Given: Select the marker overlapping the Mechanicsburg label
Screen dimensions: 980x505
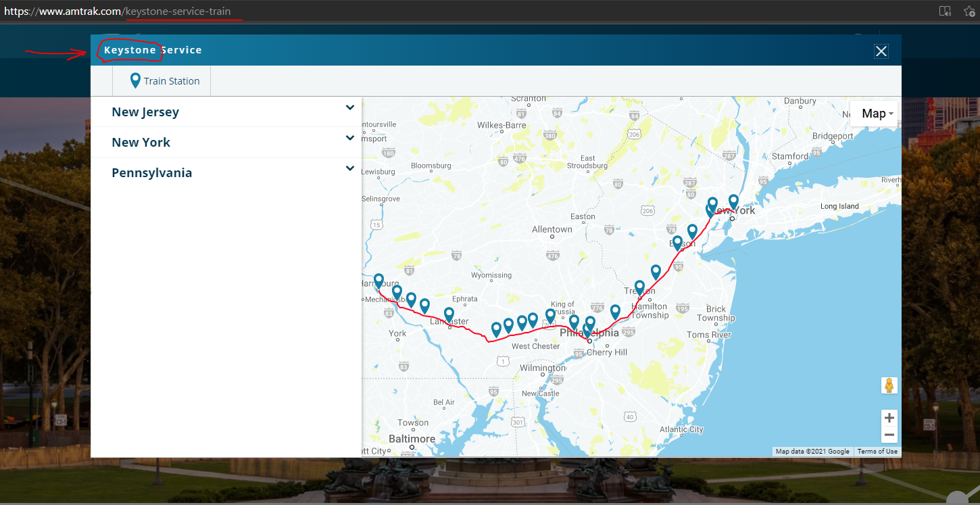Looking at the screenshot, I should click(x=397, y=293).
